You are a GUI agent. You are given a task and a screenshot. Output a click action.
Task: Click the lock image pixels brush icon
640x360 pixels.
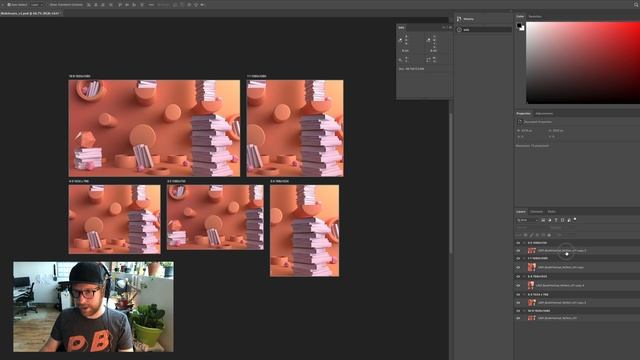coord(531,235)
